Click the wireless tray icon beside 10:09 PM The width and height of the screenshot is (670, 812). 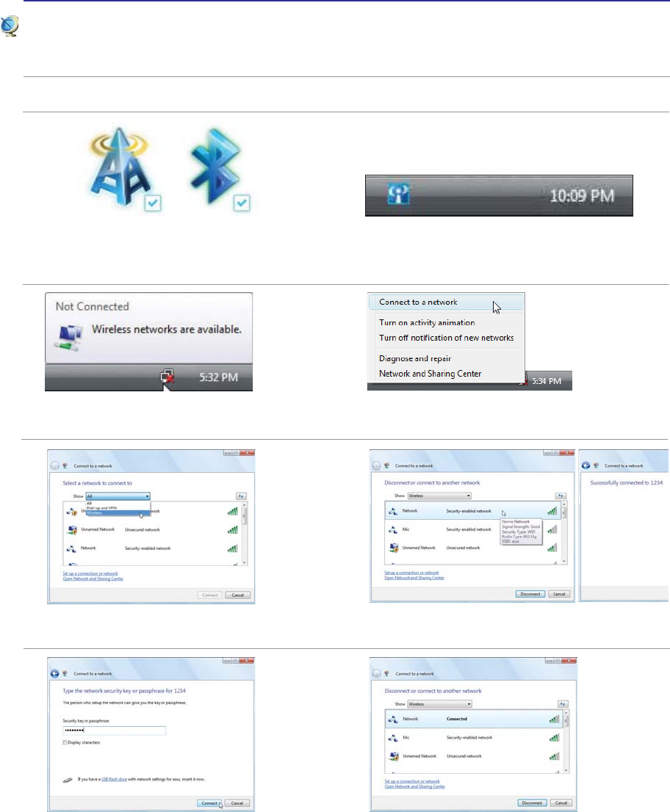coord(398,195)
